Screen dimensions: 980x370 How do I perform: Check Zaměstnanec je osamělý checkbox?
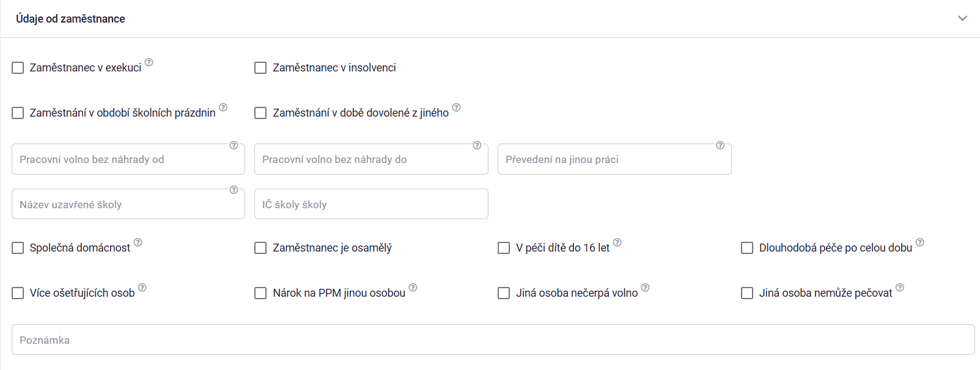(260, 248)
